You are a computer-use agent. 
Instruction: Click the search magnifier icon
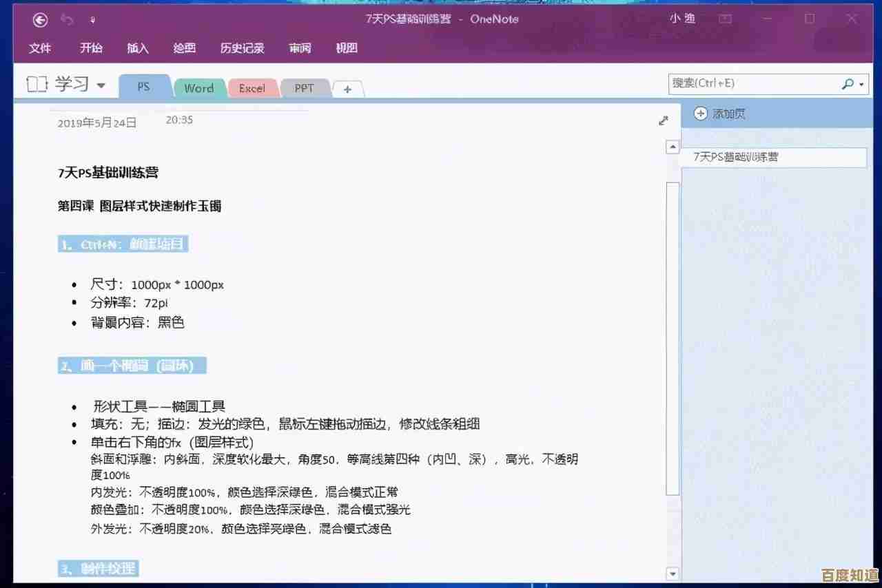point(847,84)
